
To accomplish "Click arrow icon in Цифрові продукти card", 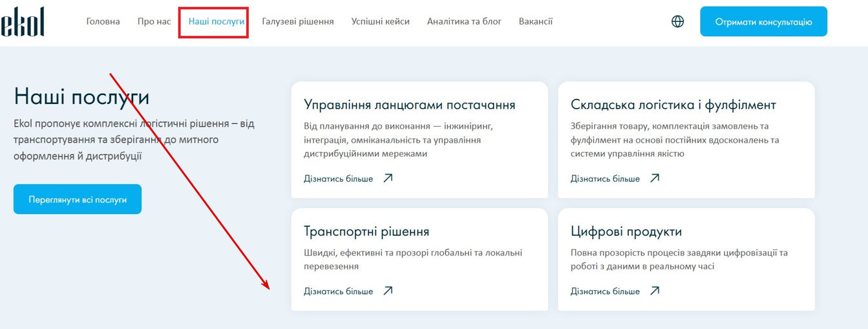I will click(x=655, y=291).
